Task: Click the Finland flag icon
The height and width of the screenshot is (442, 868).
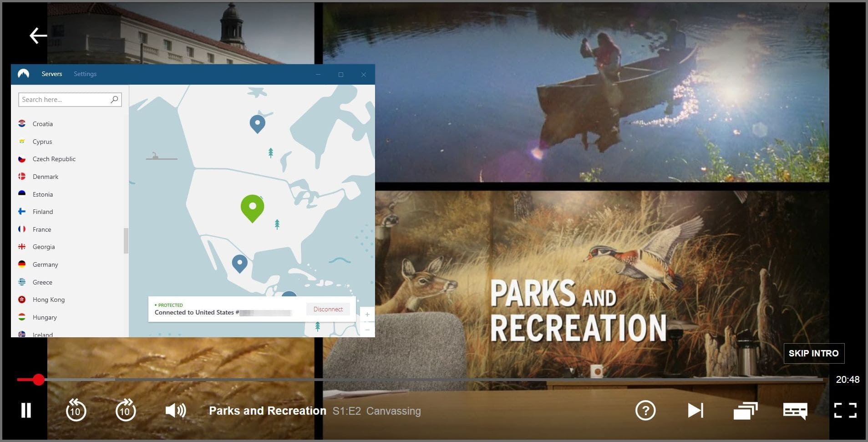Action: point(22,211)
